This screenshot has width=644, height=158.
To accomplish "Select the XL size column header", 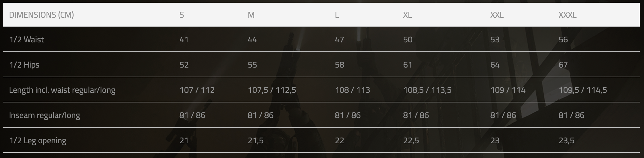I will click(407, 15).
